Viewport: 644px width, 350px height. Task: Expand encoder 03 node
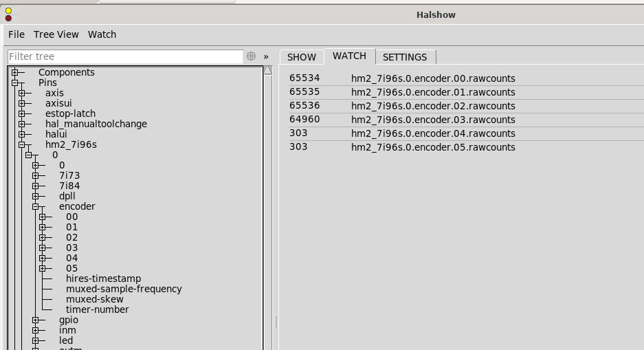pos(43,248)
